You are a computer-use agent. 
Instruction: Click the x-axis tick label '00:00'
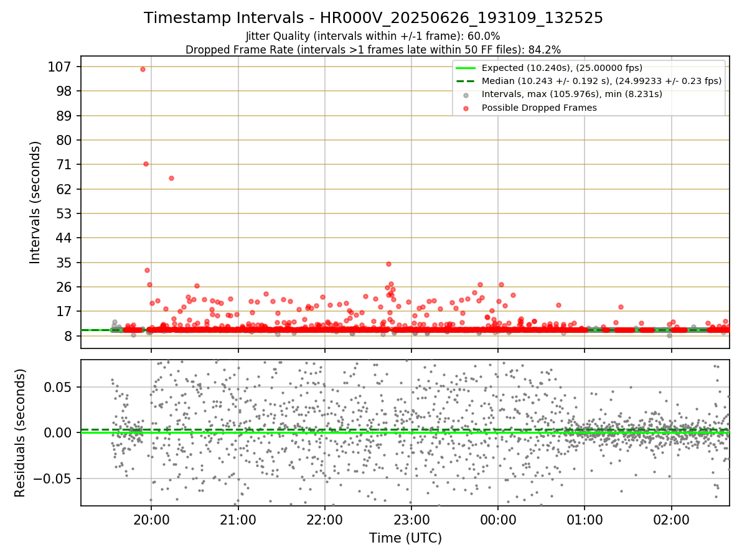point(498,520)
